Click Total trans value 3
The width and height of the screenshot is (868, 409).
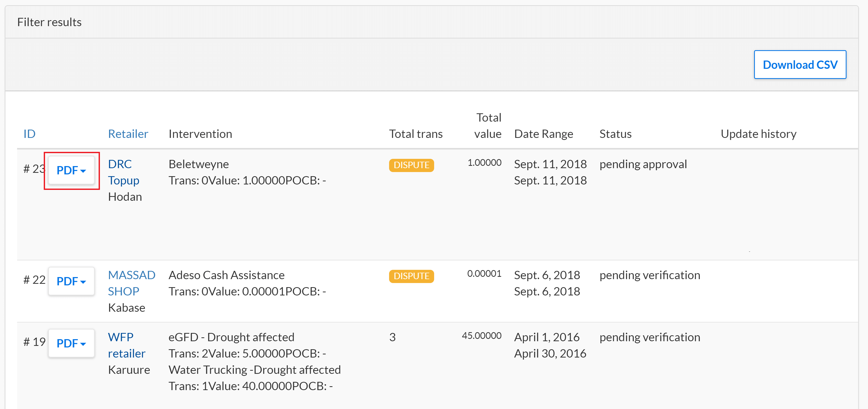tap(392, 337)
